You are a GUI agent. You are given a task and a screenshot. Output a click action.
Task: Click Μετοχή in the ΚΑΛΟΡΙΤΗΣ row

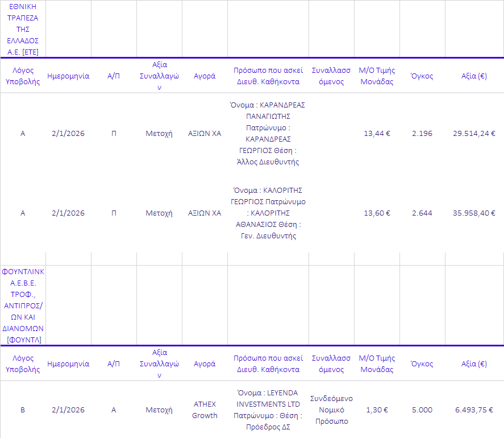click(159, 213)
